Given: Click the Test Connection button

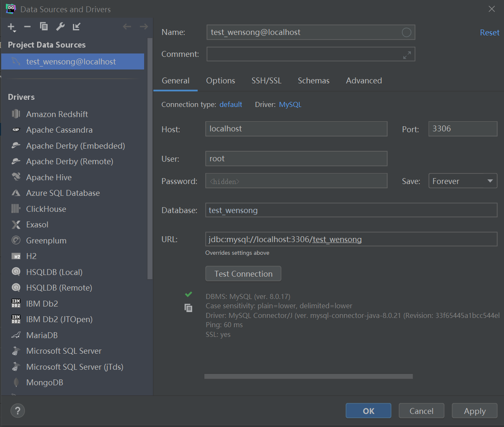Looking at the screenshot, I should [x=243, y=274].
